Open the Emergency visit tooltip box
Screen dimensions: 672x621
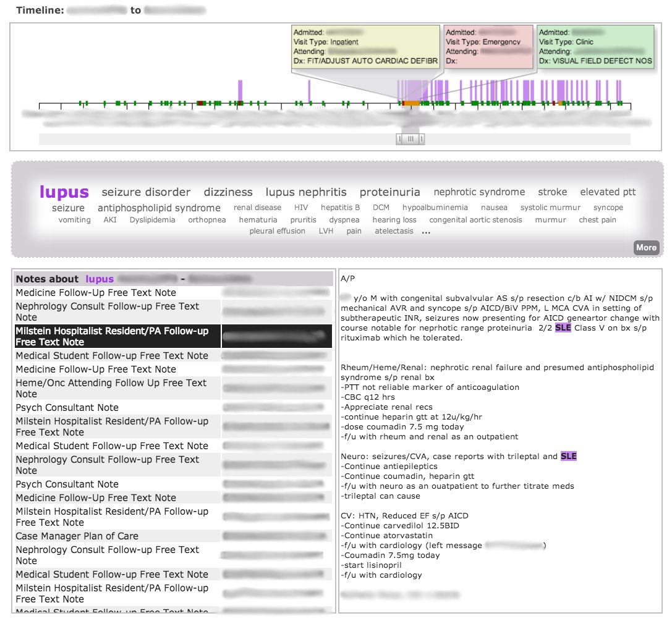pos(488,47)
